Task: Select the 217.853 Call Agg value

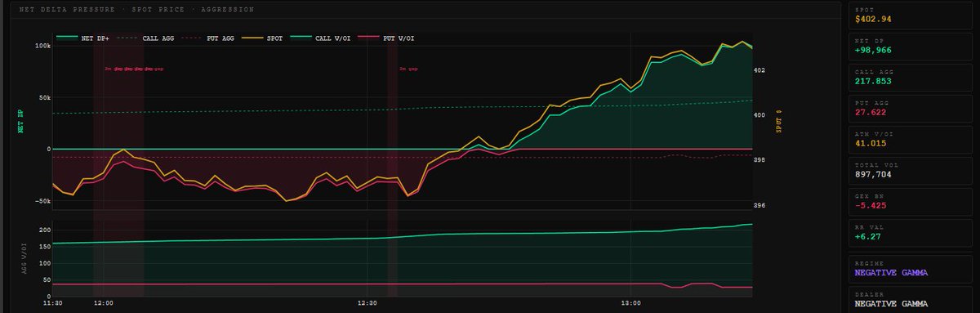Action: tap(873, 81)
